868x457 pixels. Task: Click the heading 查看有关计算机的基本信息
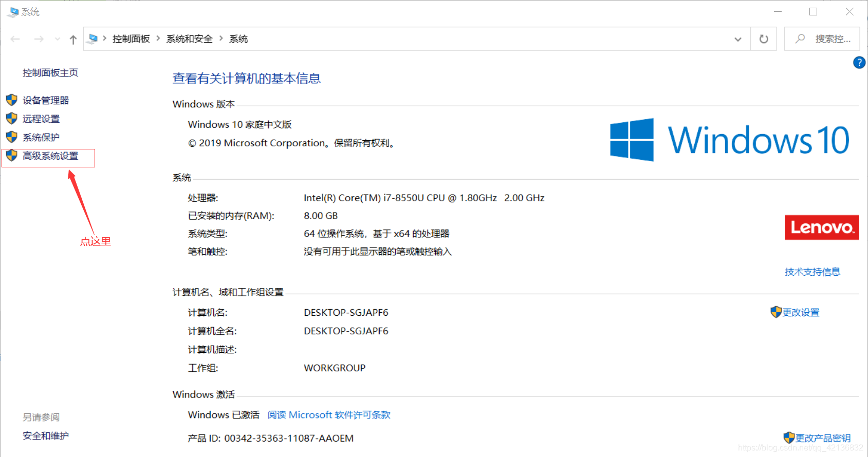[247, 78]
